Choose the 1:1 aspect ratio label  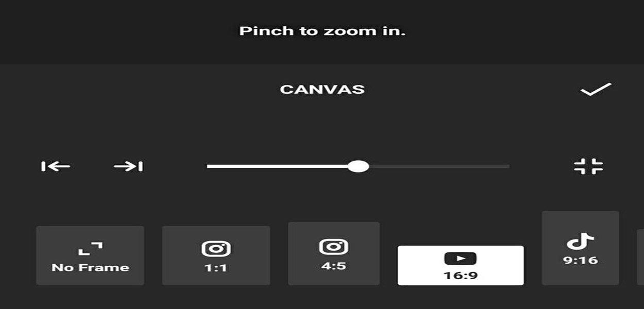coord(216,267)
